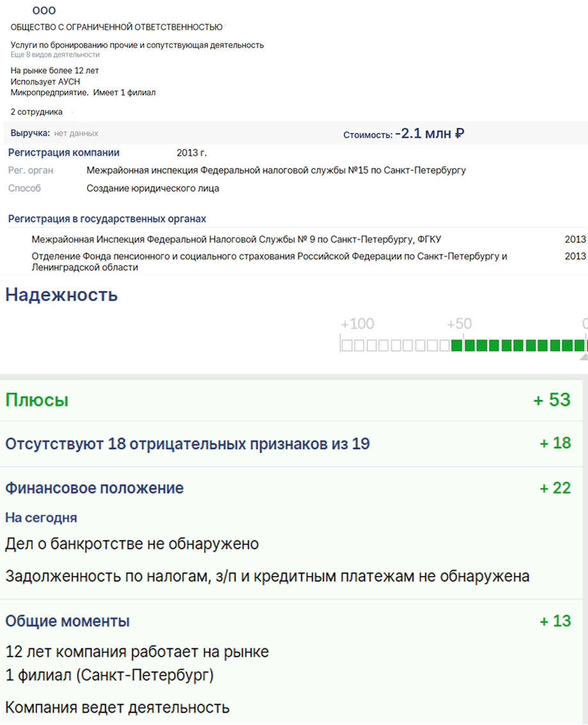This screenshot has height=725, width=588.
Task: Click the "Выручка:" label
Action: 30,133
